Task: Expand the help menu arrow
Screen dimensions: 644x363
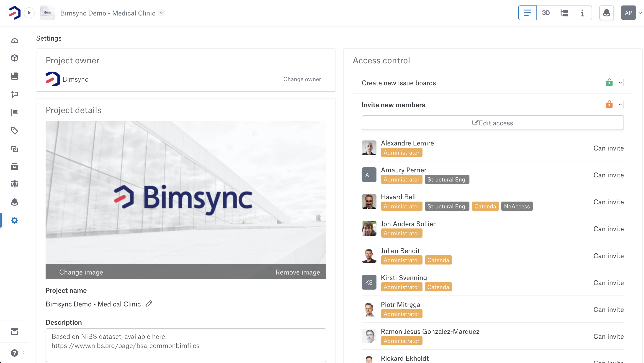Action: (24, 353)
